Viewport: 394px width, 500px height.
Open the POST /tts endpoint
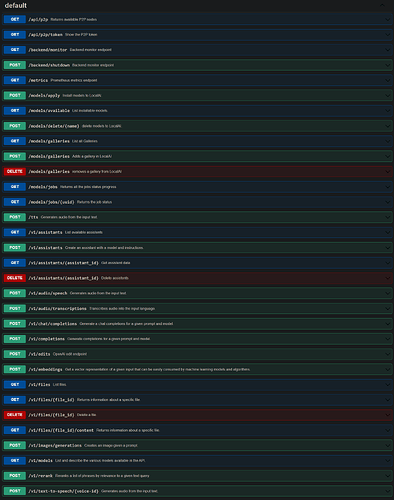pos(197,217)
